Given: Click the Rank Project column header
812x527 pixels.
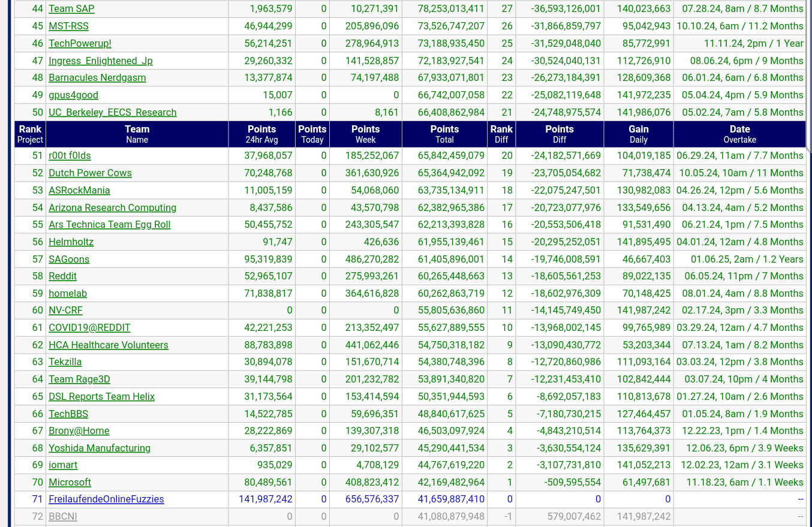Looking at the screenshot, I should pos(30,134).
